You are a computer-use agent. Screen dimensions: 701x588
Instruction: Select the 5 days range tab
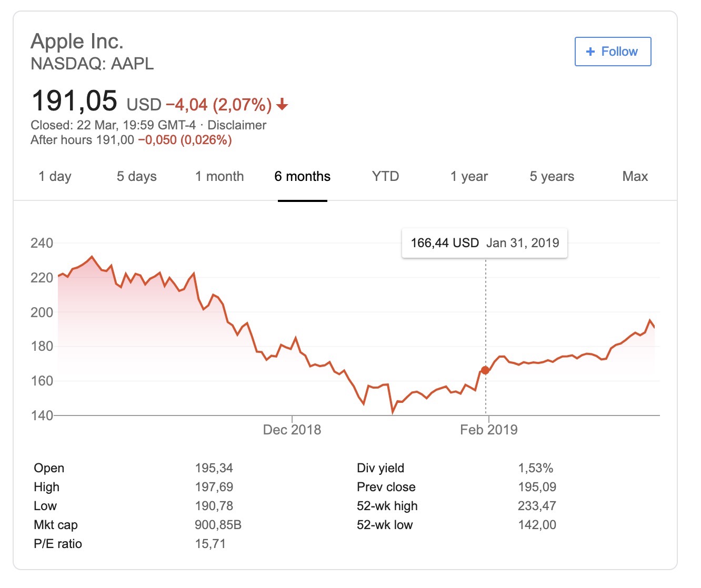coord(137,177)
